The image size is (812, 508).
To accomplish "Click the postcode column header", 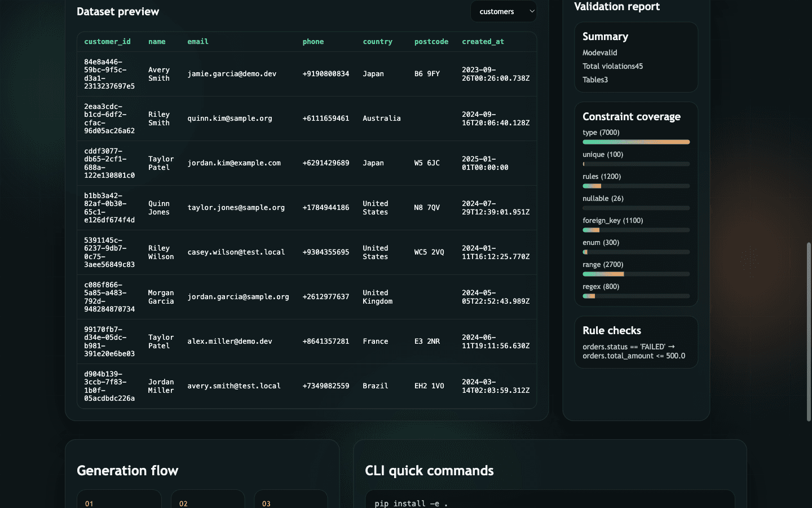I will click(431, 41).
